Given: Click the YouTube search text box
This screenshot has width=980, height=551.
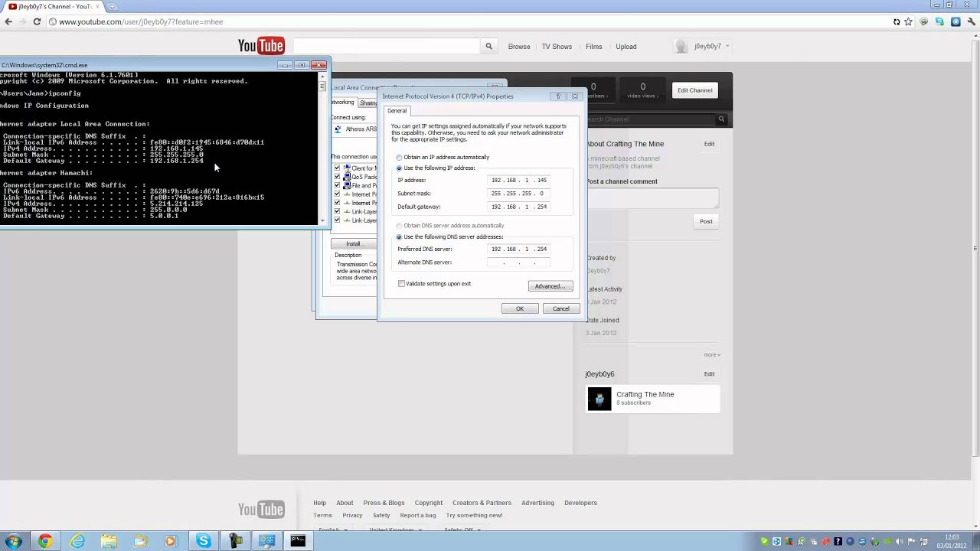Looking at the screenshot, I should [387, 46].
